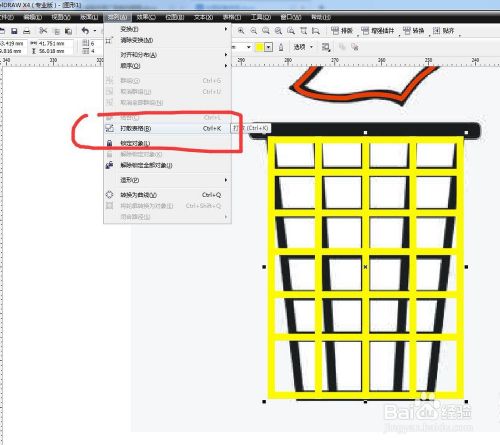The width and height of the screenshot is (500, 445).
Task: Click the Zoom In magnifier icon
Action: pos(241,31)
